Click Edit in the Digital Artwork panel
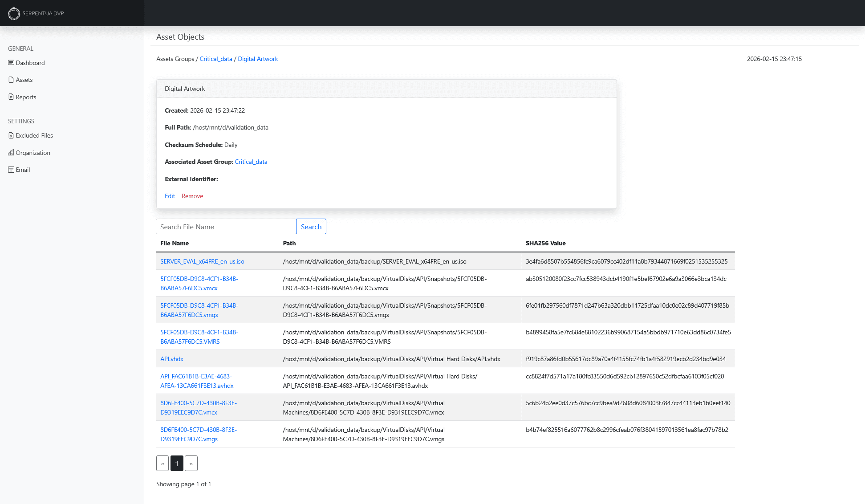Image resolution: width=865 pixels, height=504 pixels. click(x=170, y=196)
